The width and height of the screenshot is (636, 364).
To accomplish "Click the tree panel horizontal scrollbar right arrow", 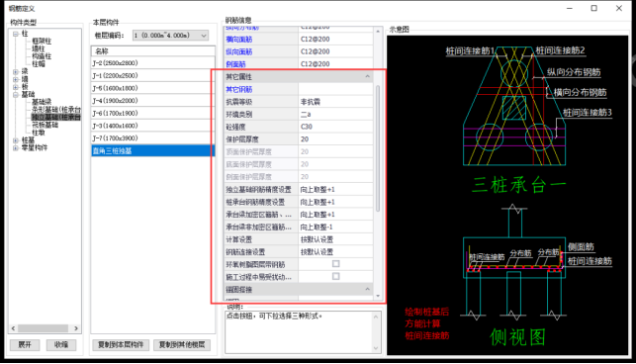I will click(x=76, y=328).
